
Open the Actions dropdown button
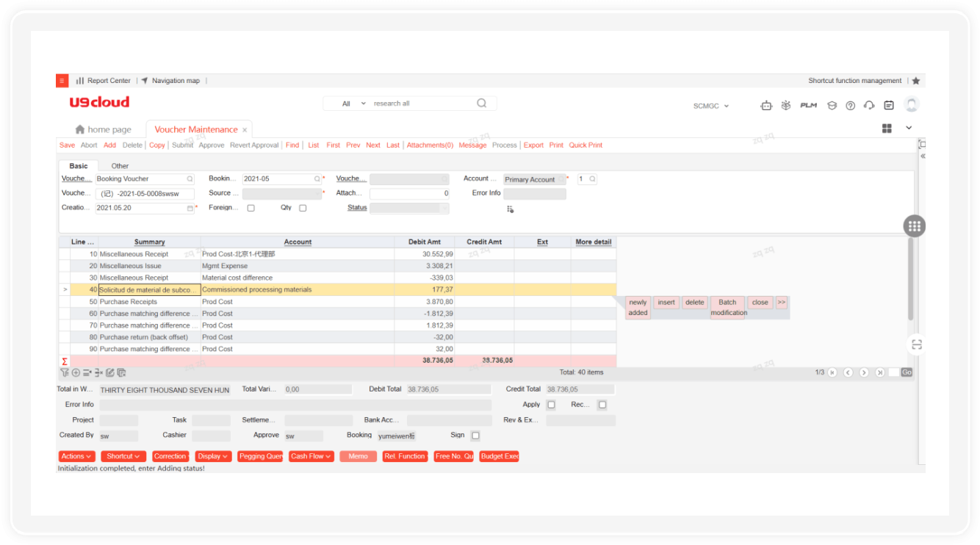(76, 456)
